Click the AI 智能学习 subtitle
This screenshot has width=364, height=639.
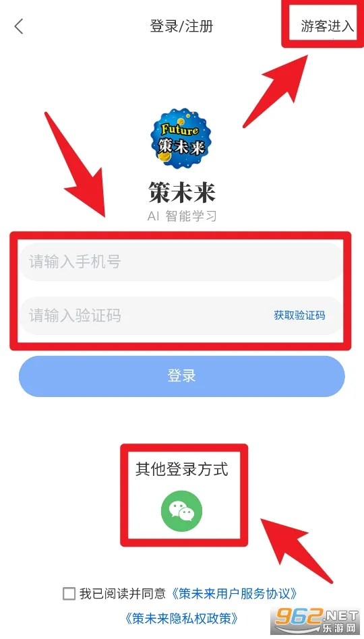(182, 216)
